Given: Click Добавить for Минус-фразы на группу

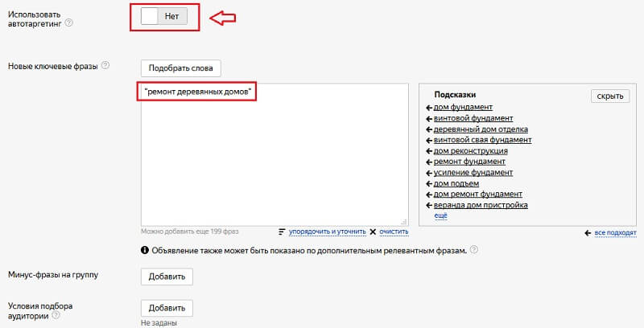Looking at the screenshot, I should click(167, 277).
